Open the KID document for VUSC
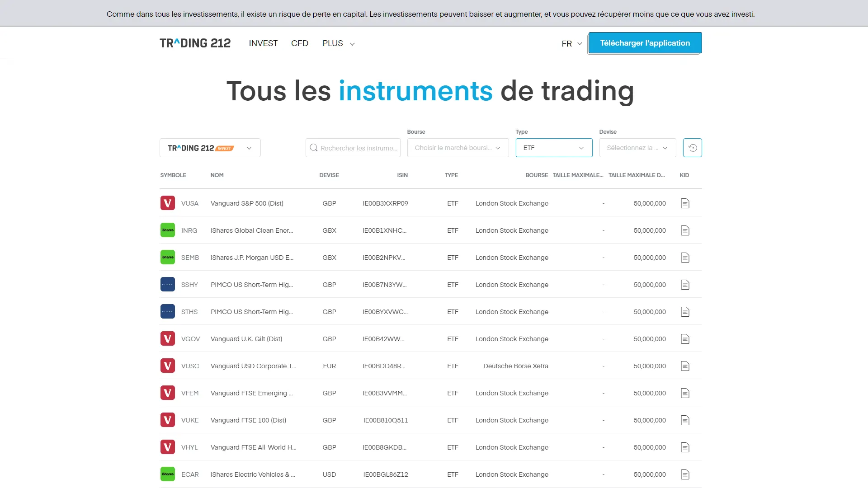 (x=685, y=366)
